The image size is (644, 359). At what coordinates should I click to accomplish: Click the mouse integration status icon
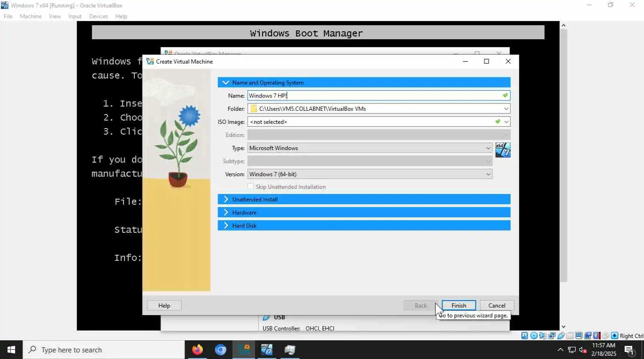(605, 336)
